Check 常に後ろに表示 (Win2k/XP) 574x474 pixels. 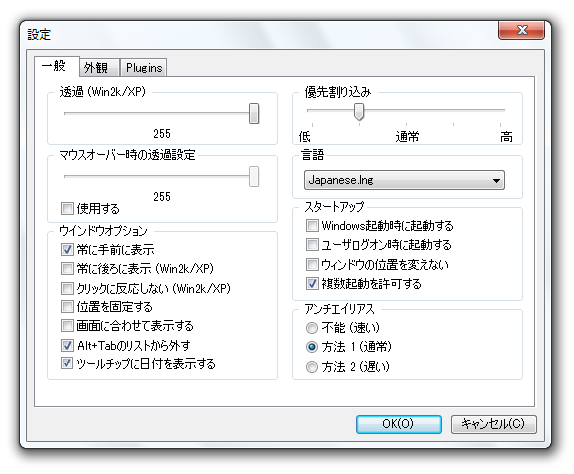click(x=67, y=269)
